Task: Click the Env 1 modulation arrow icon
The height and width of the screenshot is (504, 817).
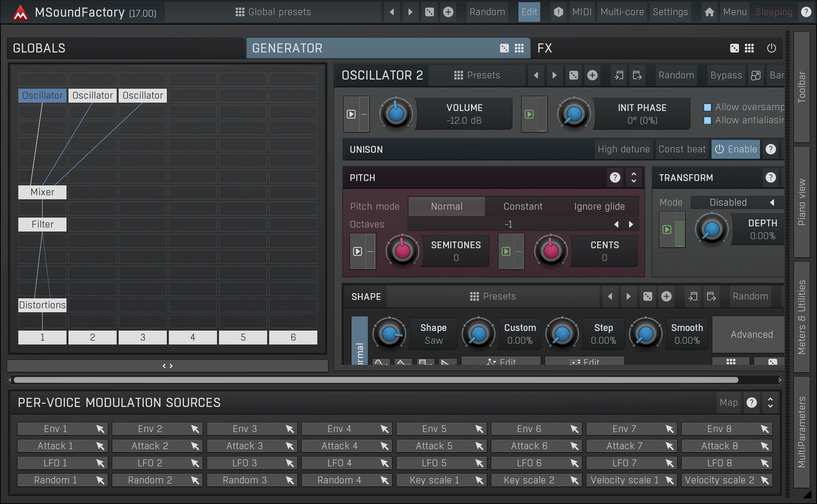Action: (100, 429)
